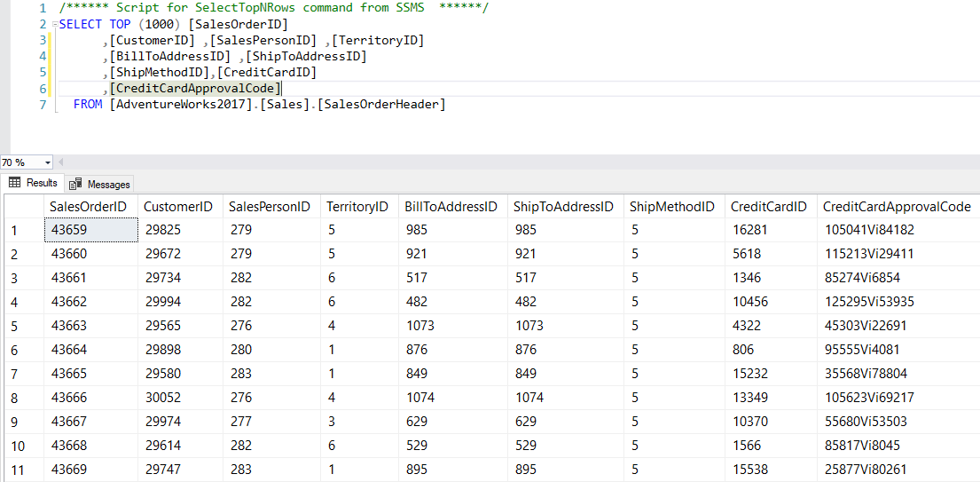Image resolution: width=980 pixels, height=482 pixels.
Task: Select the CreditCardApprovalCode column header
Action: [x=897, y=207]
